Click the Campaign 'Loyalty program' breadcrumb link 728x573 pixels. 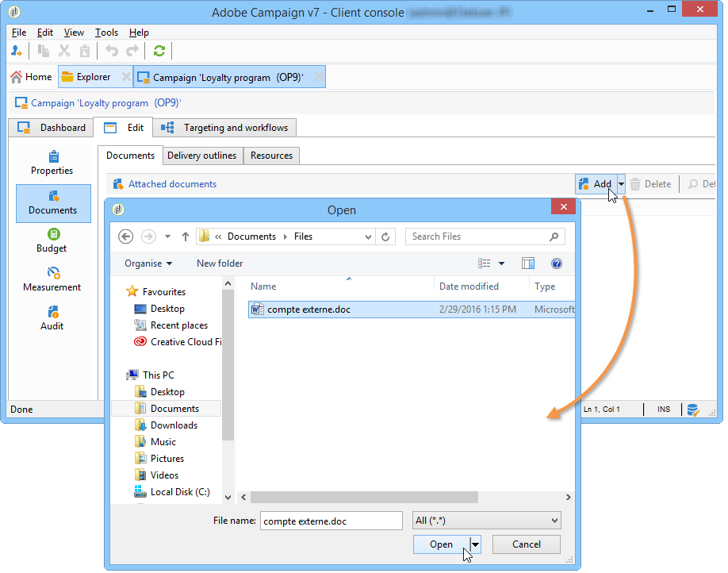point(106,103)
